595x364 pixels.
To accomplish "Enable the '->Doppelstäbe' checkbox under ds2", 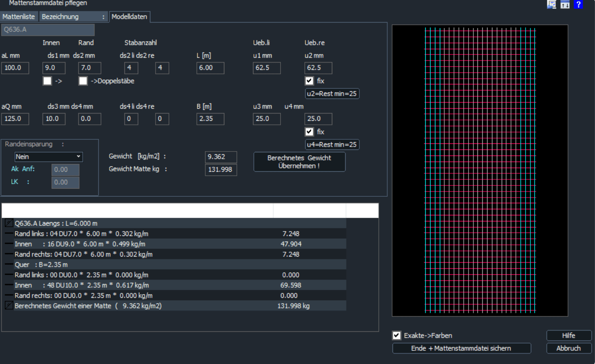I will (x=83, y=81).
